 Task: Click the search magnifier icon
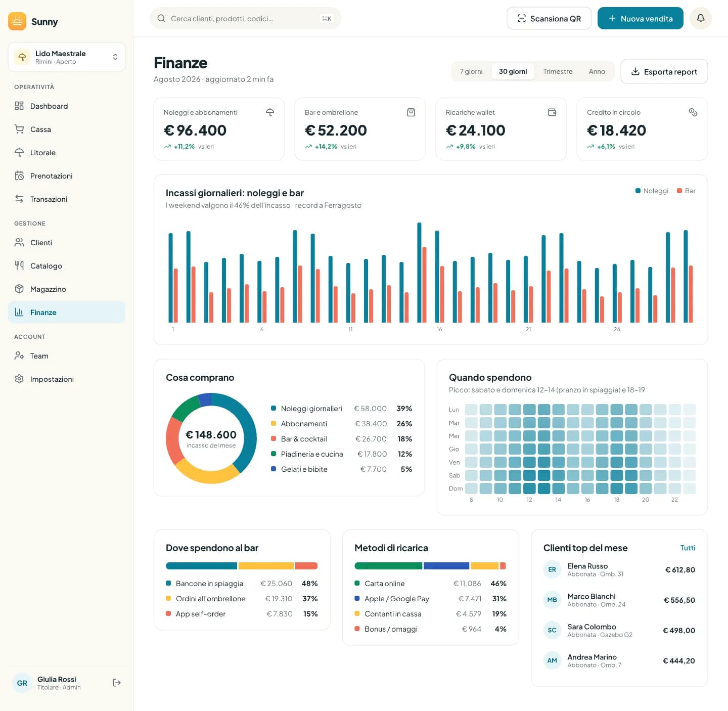161,18
